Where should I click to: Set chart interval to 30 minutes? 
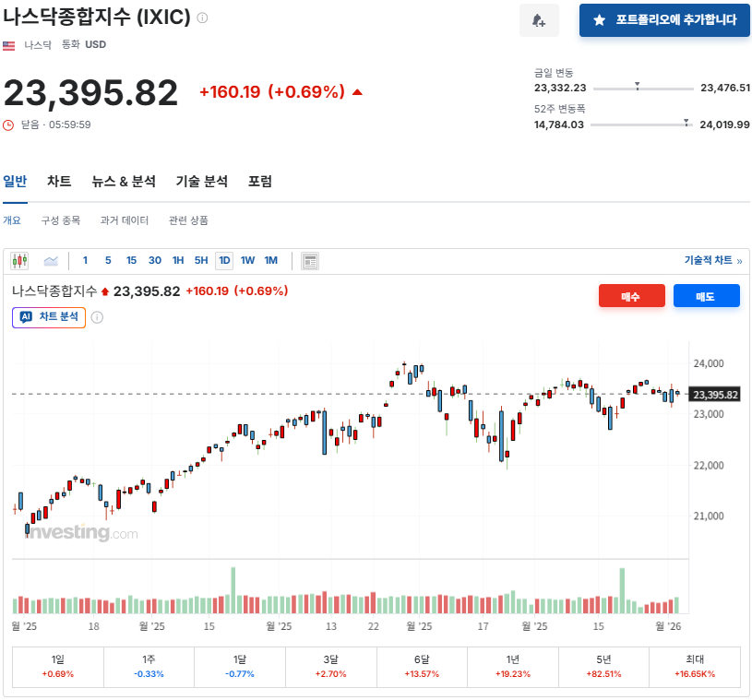click(x=154, y=260)
